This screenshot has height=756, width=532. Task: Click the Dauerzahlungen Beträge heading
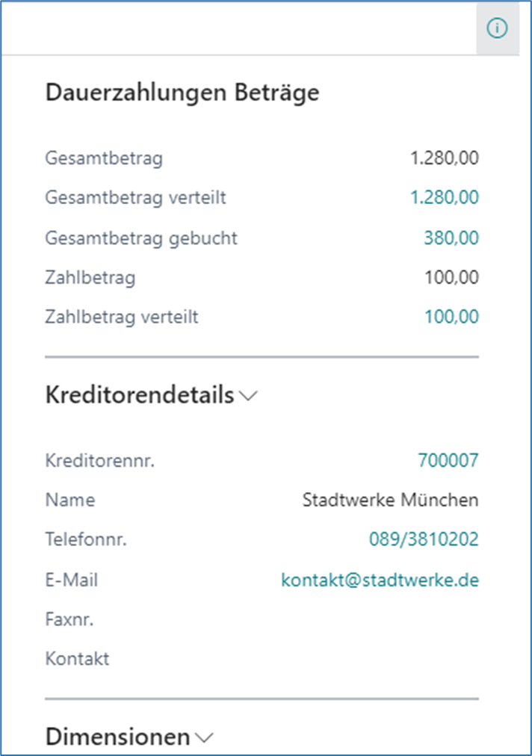point(182,92)
